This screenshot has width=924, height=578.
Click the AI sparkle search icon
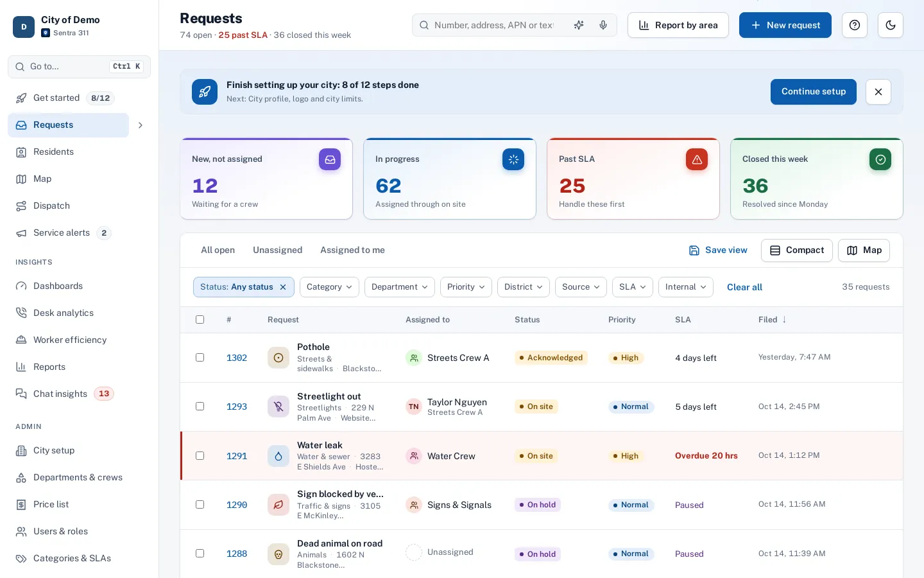tap(579, 25)
